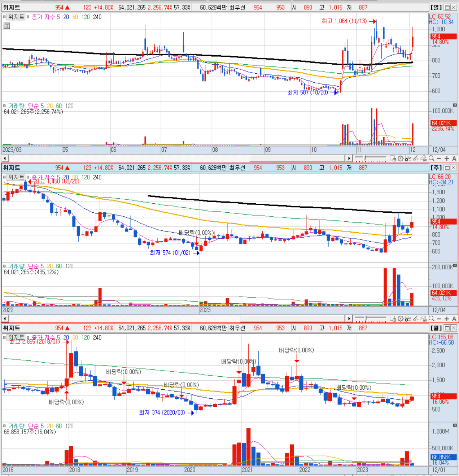The width and height of the screenshot is (459, 476).
Task: Click eraser icon in daily chart toolbar
Action: click(x=424, y=159)
